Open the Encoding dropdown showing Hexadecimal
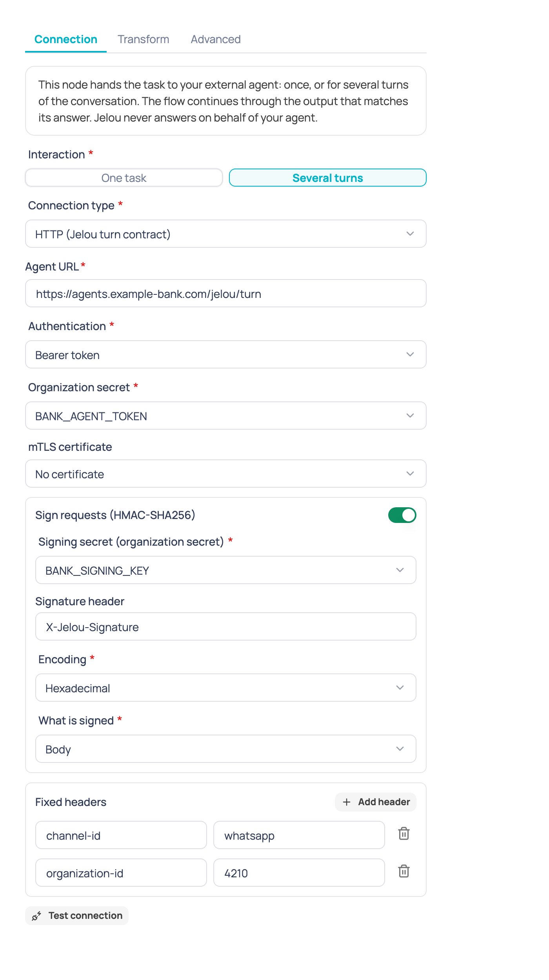This screenshot has width=549, height=980. [226, 688]
